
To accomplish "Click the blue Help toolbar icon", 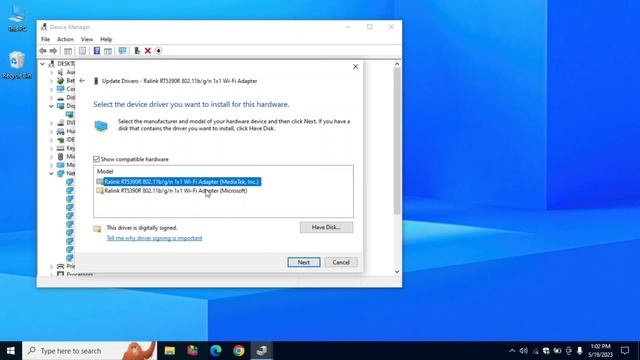I will [x=97, y=51].
